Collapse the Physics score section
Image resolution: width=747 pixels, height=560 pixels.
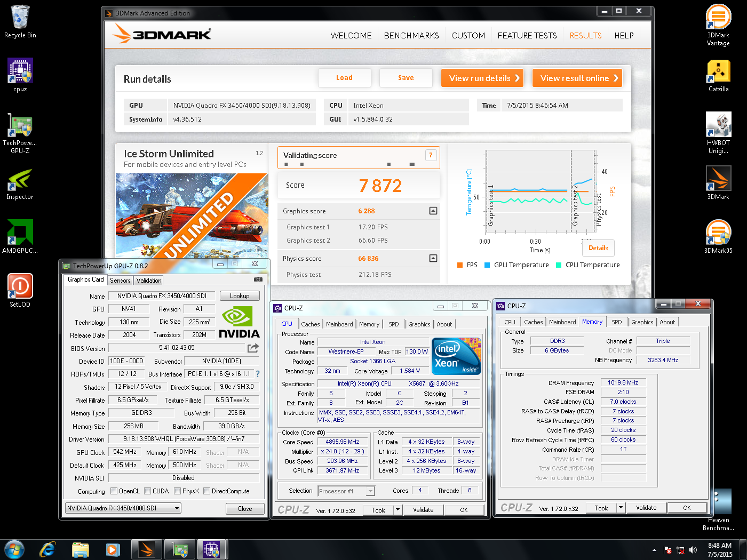click(x=433, y=259)
